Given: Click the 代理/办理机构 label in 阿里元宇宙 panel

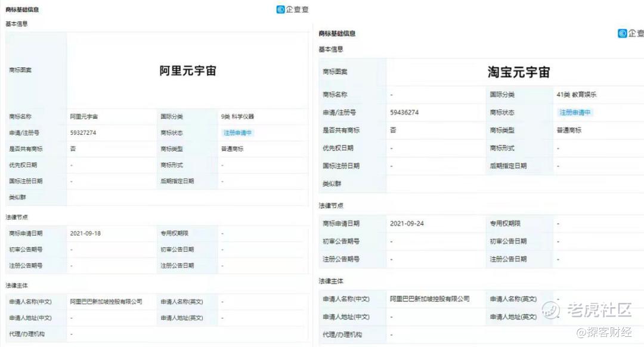Looking at the screenshot, I should click(27, 334).
